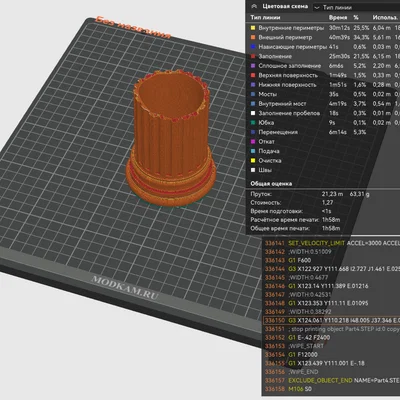The height and width of the screenshot is (400, 400).
Task: Select G-code line 336158 M106 S0
Action: tap(332, 389)
